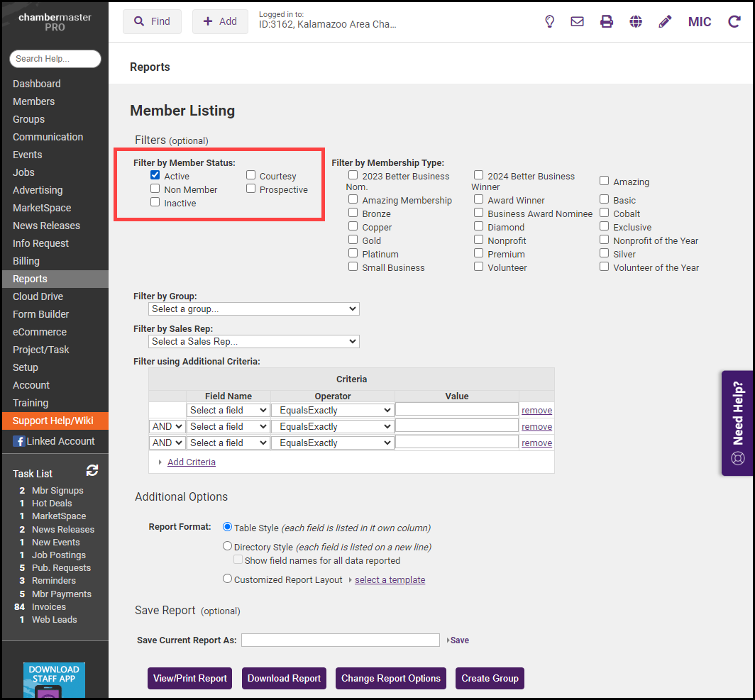Enable the Prospective member status checkbox

tap(251, 189)
